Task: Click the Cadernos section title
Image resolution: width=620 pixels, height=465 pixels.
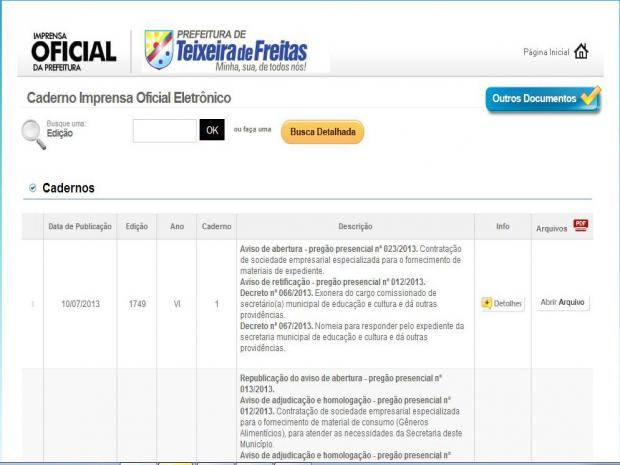Action: tap(68, 188)
